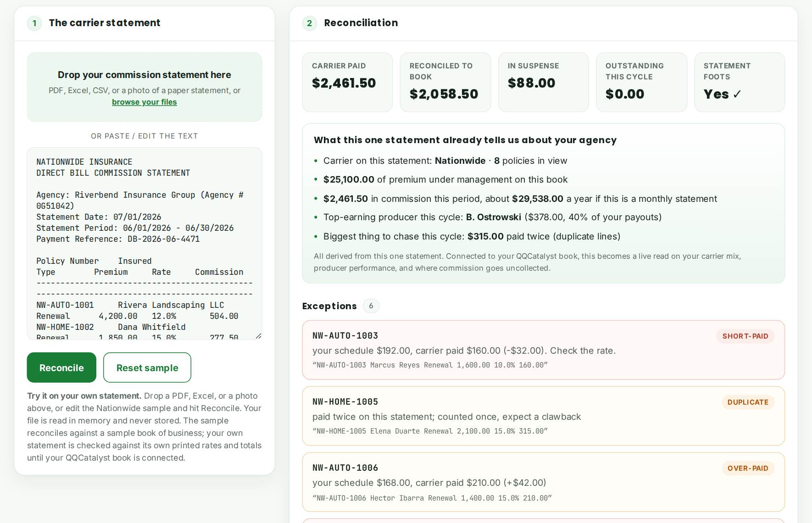Click the step 1 circle beside carrier statement
Viewport: 812px width, 523px height.
(34, 23)
